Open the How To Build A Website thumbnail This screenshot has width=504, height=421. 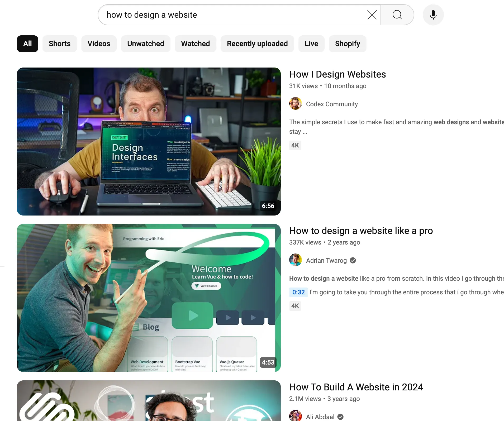click(x=149, y=401)
